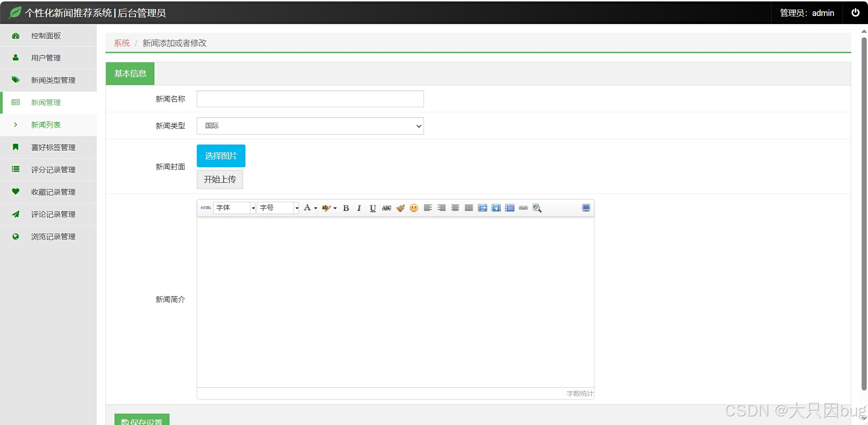Open 评分记录管理 in sidebar

coord(49,170)
